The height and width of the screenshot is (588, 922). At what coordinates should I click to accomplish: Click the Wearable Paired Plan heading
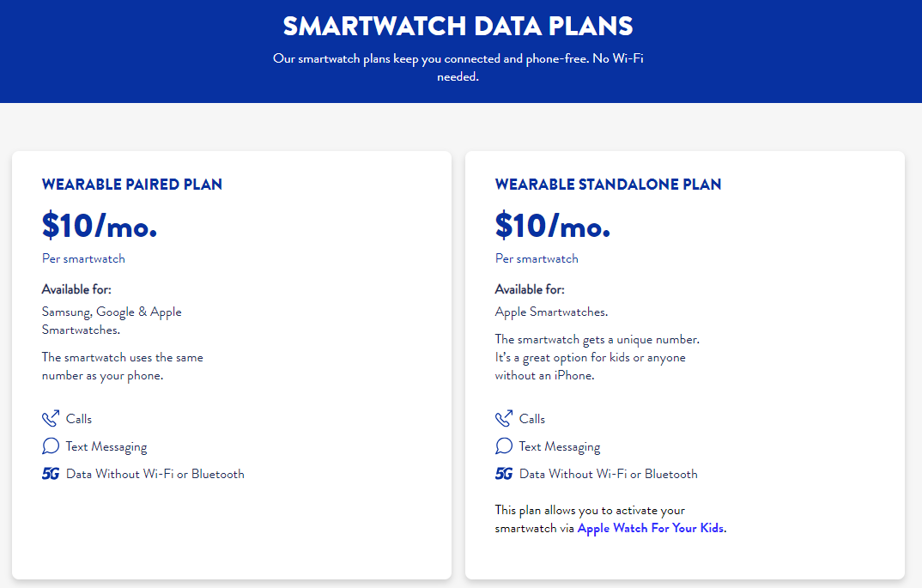131,184
